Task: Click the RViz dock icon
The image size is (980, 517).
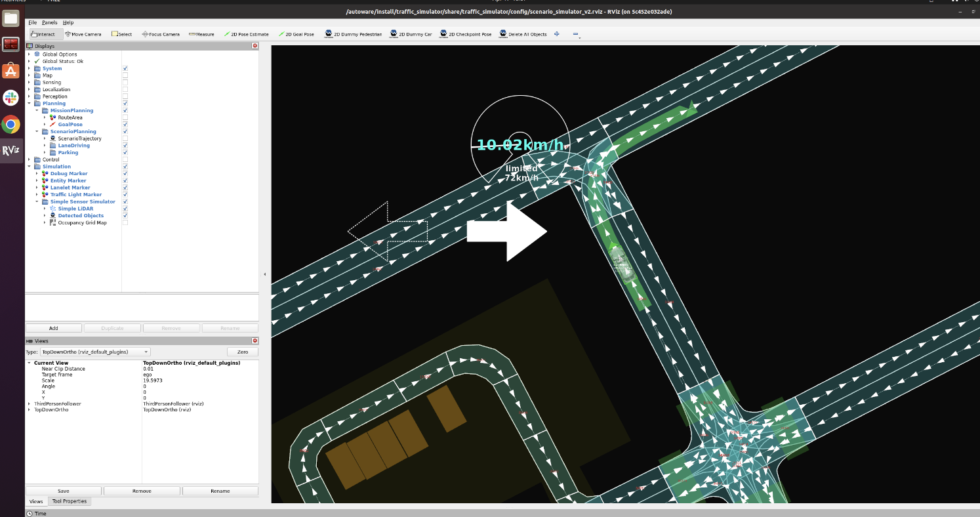Action: coord(10,150)
